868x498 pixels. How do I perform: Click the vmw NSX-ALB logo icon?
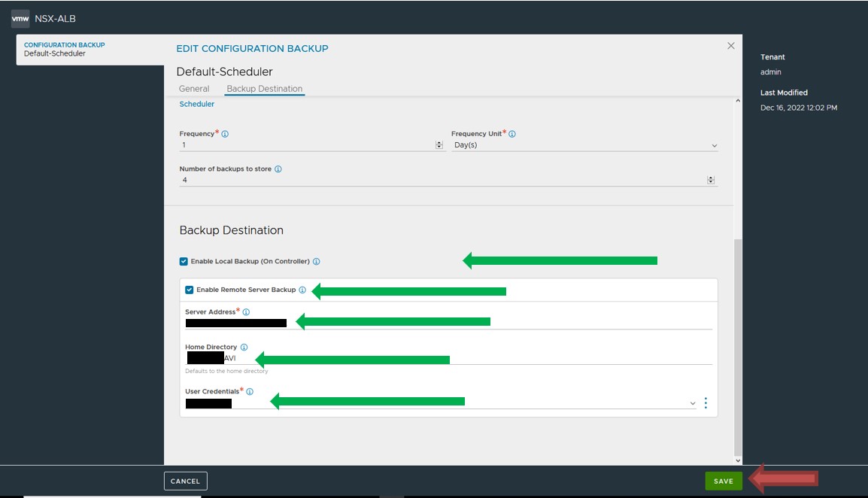pyautogui.click(x=20, y=18)
